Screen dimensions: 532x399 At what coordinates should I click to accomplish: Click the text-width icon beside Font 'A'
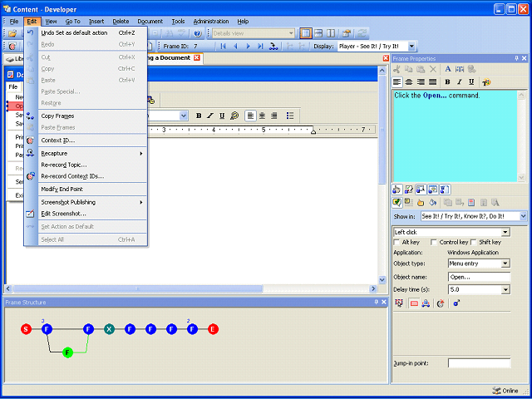pos(460,69)
